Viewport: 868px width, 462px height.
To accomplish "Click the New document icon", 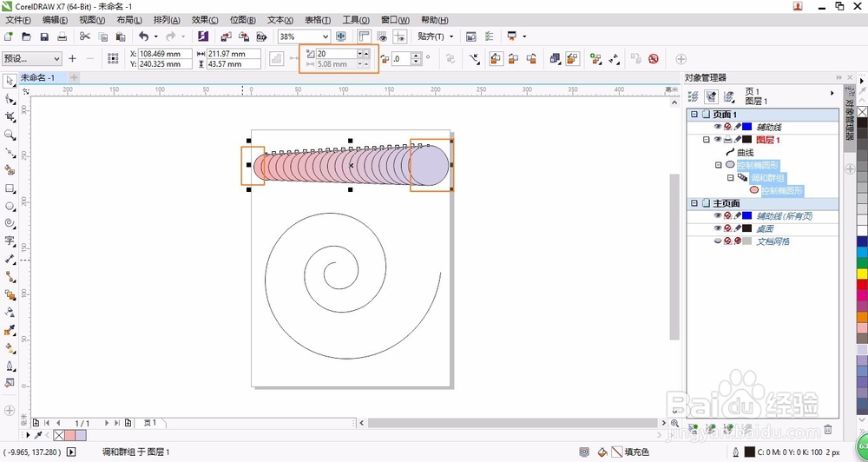I will tap(9, 36).
